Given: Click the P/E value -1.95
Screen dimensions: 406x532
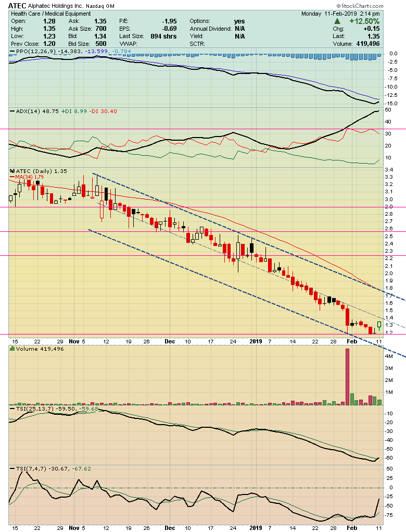Looking at the screenshot, I should coord(169,21).
